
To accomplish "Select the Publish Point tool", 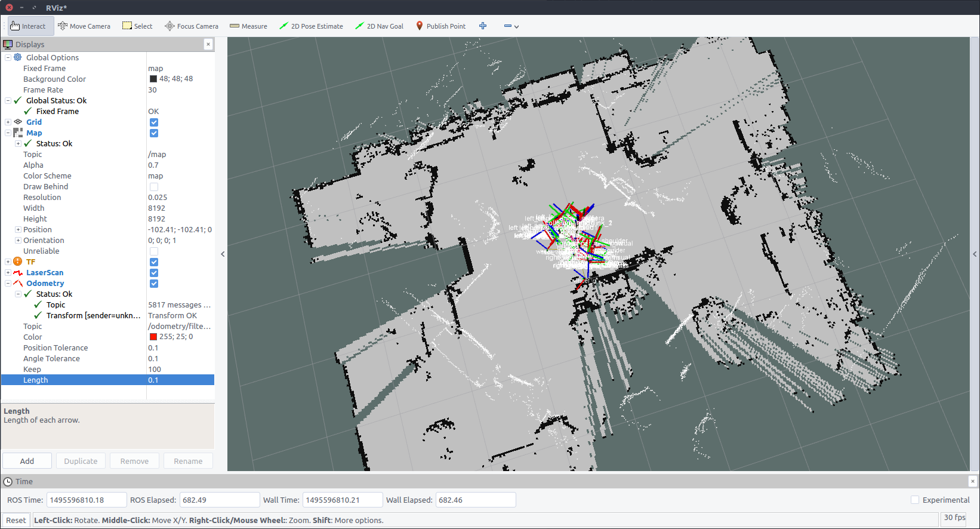I will (440, 26).
